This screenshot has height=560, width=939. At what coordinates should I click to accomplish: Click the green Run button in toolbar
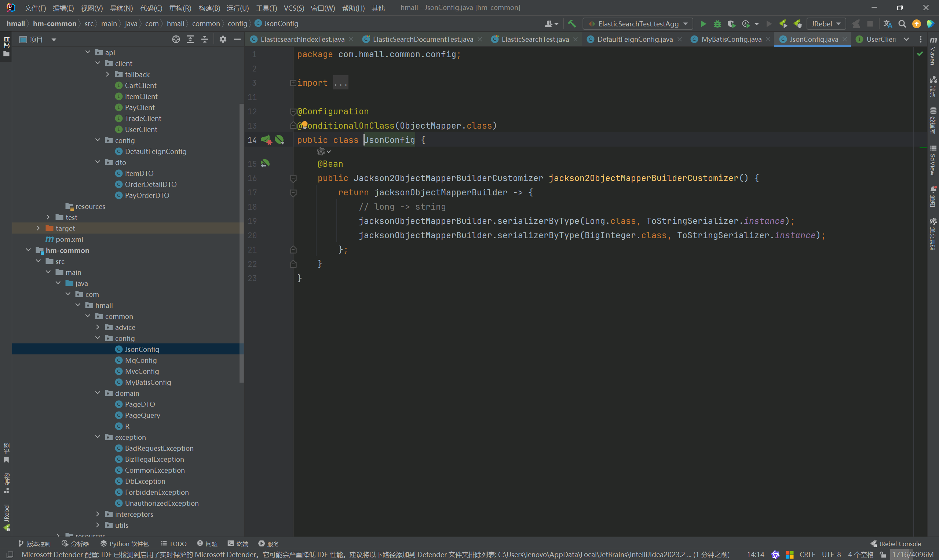(703, 24)
